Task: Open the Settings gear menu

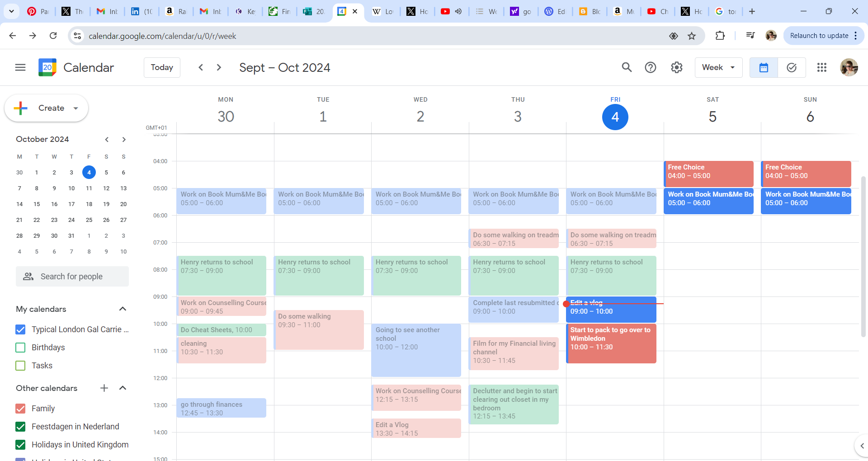Action: point(676,67)
